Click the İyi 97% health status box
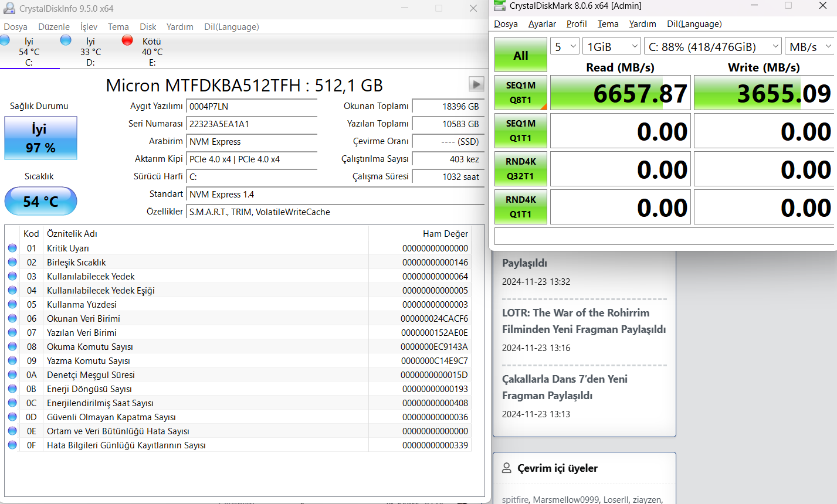This screenshot has width=837, height=504. pyautogui.click(x=40, y=138)
